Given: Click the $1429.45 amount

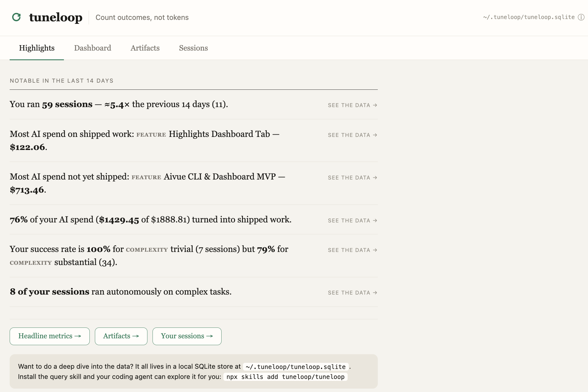Looking at the screenshot, I should click(119, 220).
